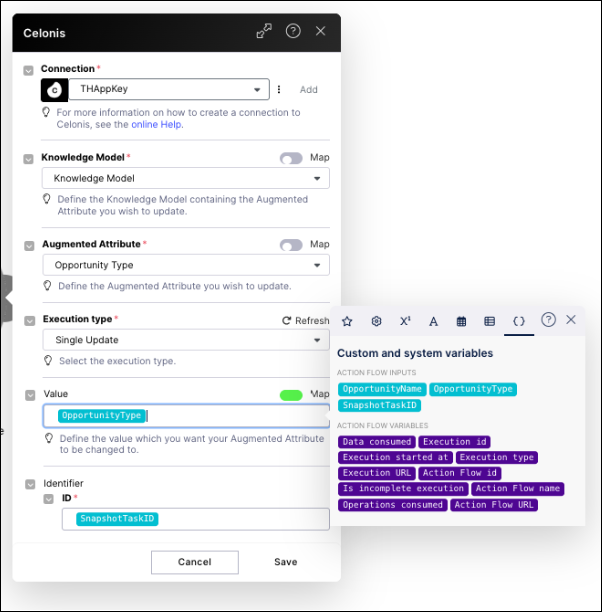Insert the Action Flow name variable
Viewport: 602px width, 612px height.
tap(518, 489)
